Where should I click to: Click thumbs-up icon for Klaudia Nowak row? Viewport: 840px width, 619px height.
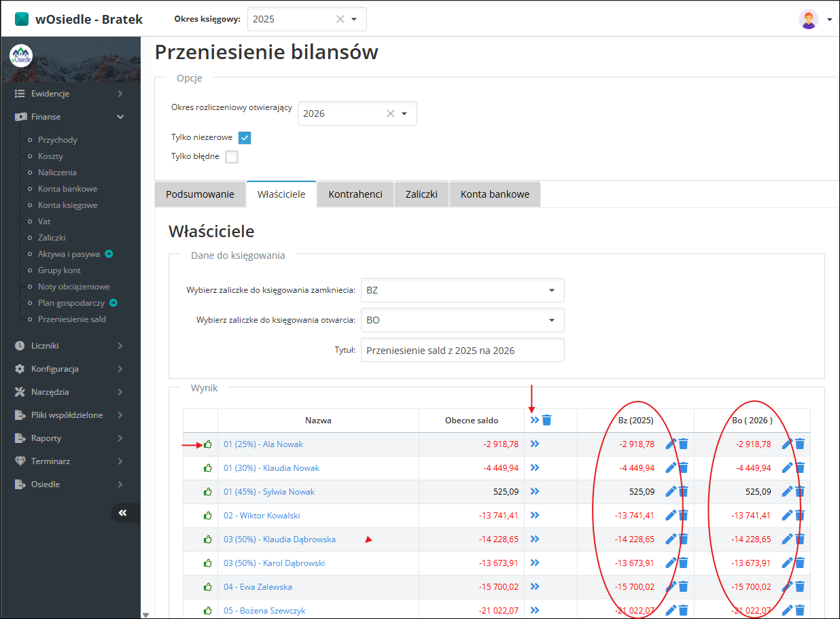[x=208, y=467]
